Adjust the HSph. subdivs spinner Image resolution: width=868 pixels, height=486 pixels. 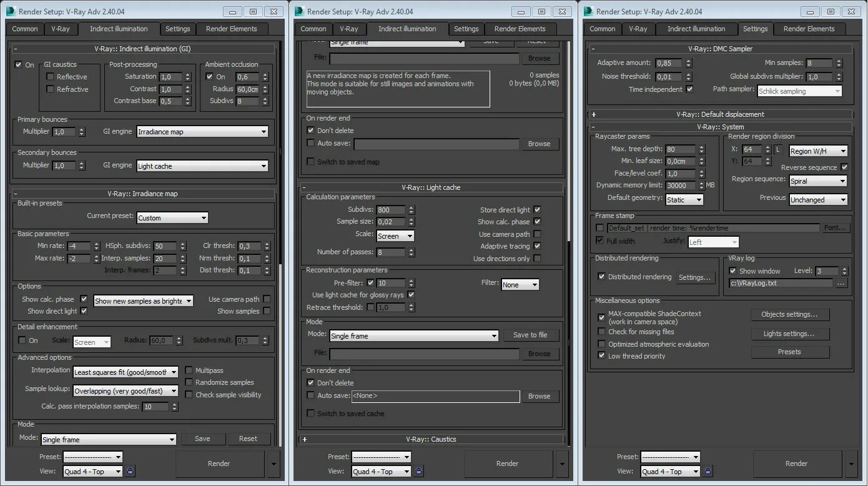(x=183, y=246)
